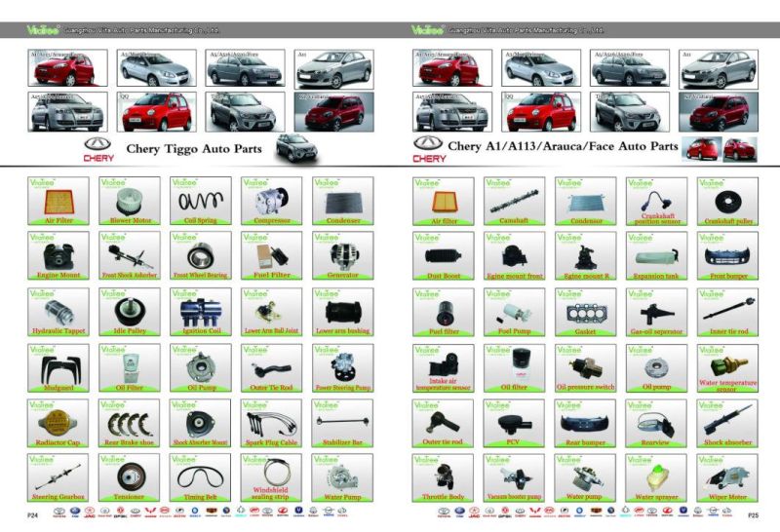Click the P25 page number
The height and width of the screenshot is (532, 780).
[x=753, y=515]
